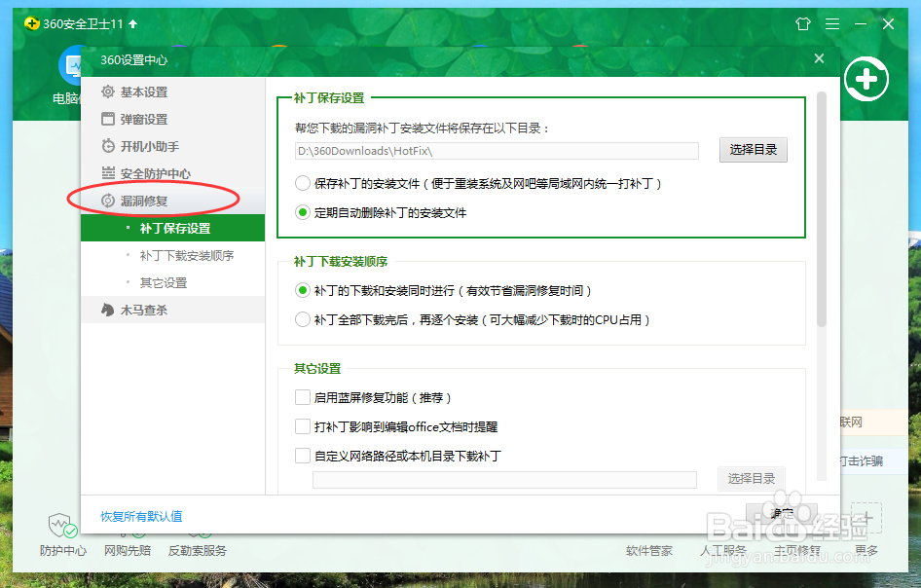Click the disabled 选择目录 button for custom path
The width and height of the screenshot is (921, 588).
[x=752, y=479]
